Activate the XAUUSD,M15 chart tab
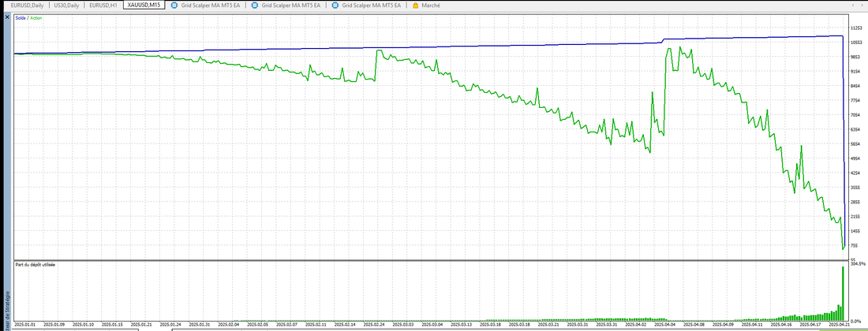Screen dimensions: 868x331 144,5
